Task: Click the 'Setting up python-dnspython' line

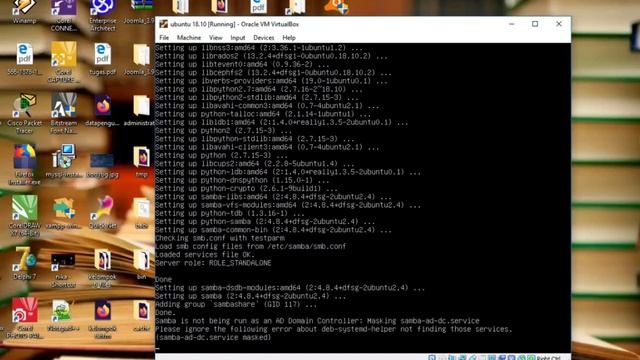Action: tap(242, 180)
